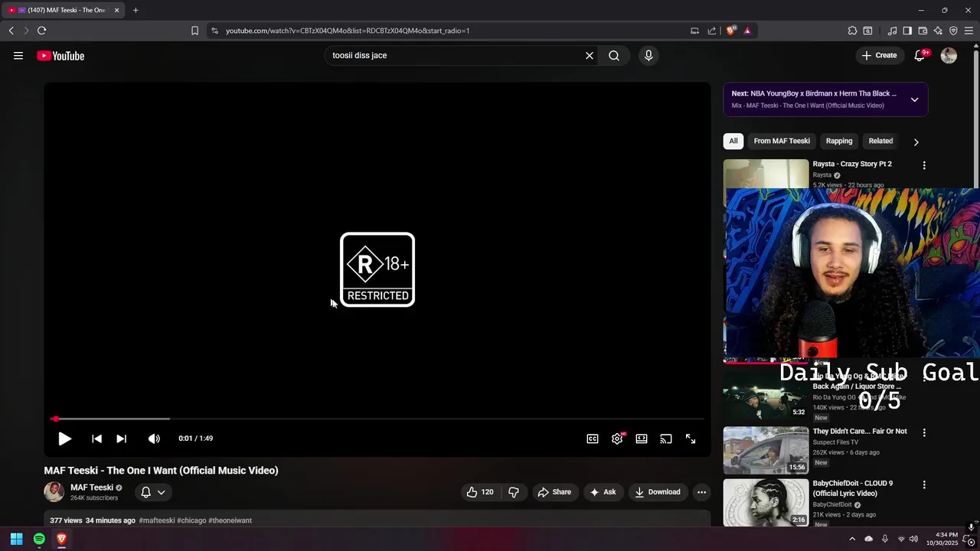Click the #theoneiwant hashtag
The image size is (980, 551).
(x=230, y=520)
